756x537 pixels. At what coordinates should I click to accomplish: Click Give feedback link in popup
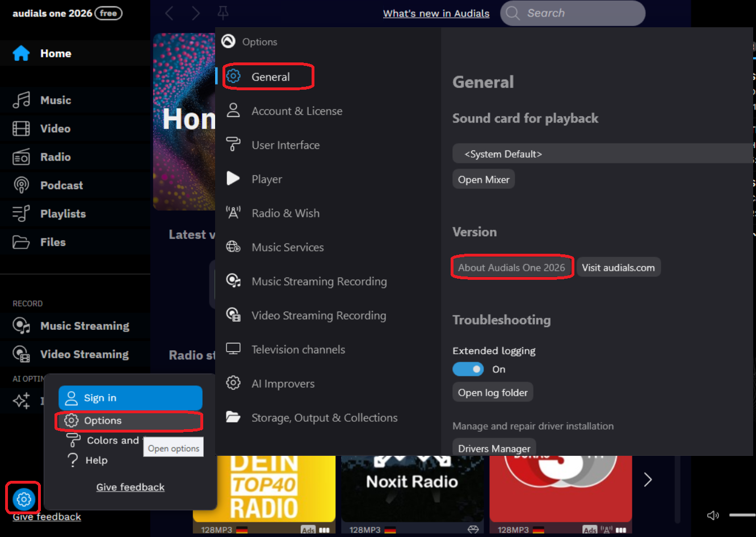point(131,487)
